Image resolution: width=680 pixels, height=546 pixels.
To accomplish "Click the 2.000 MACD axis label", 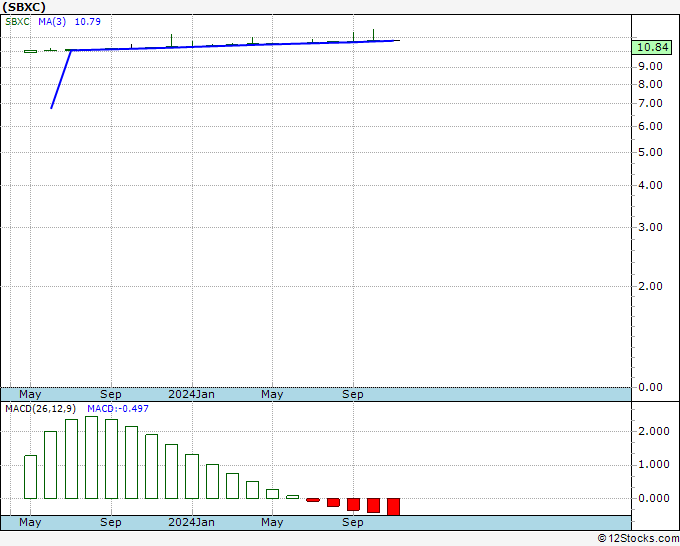I will (x=652, y=431).
